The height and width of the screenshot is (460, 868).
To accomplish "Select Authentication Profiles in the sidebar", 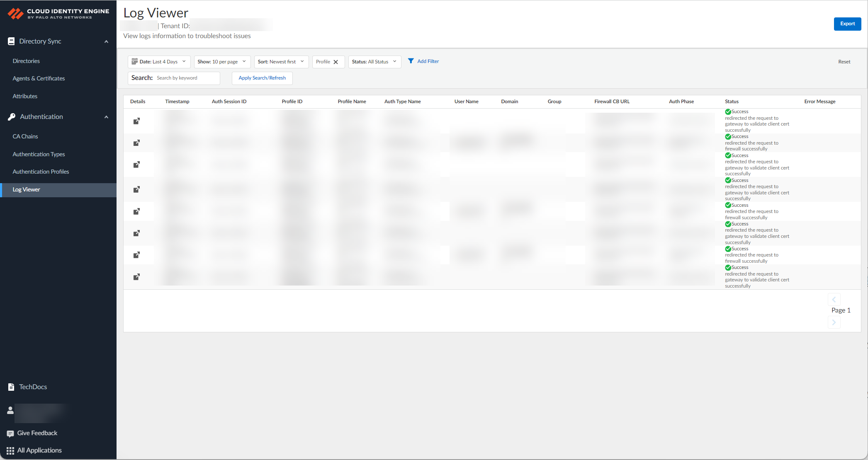I will click(x=41, y=171).
